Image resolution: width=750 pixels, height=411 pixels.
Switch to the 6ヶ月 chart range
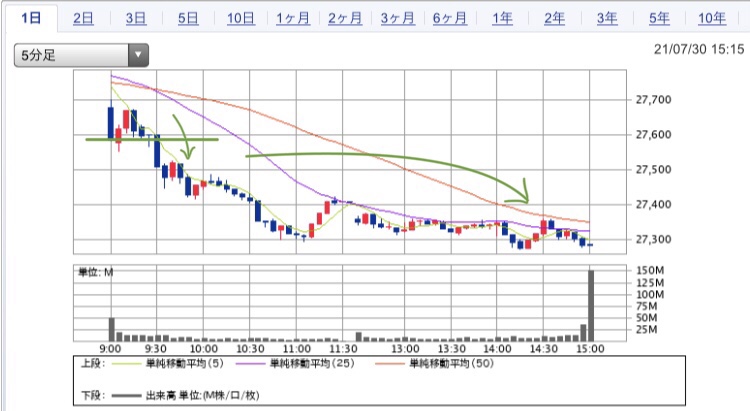450,19
